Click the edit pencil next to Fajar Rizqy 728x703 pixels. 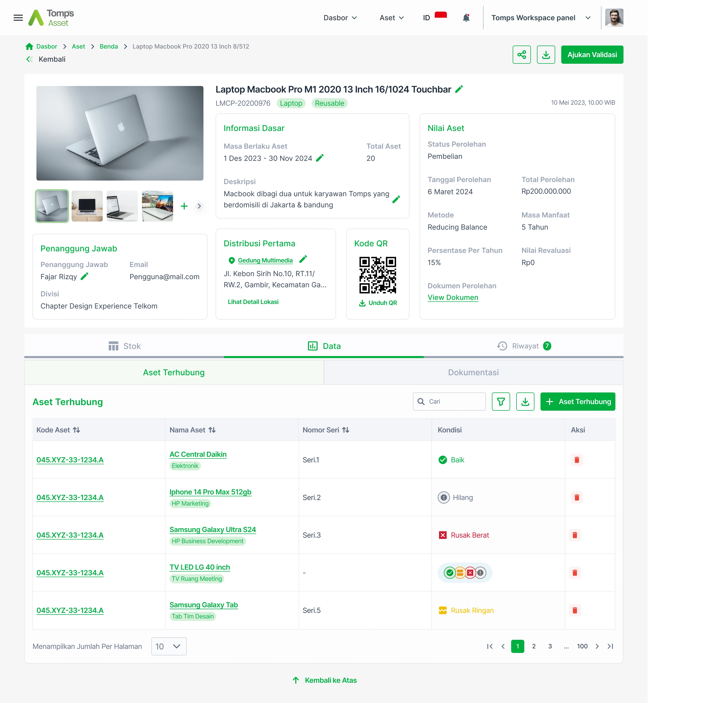click(85, 276)
